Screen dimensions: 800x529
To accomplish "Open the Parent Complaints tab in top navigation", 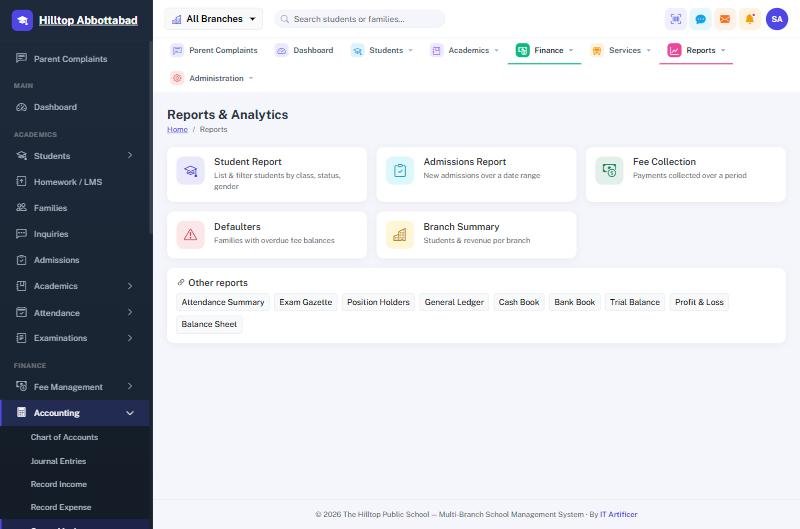I will click(214, 50).
